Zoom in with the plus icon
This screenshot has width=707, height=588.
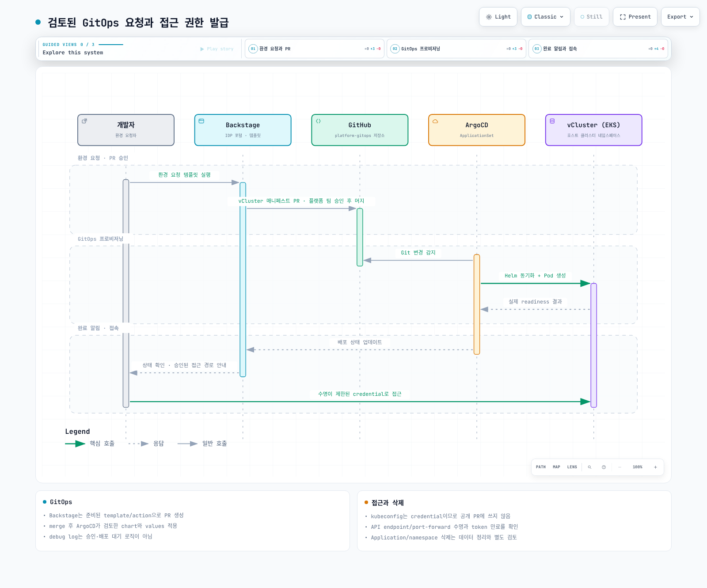[x=655, y=467]
